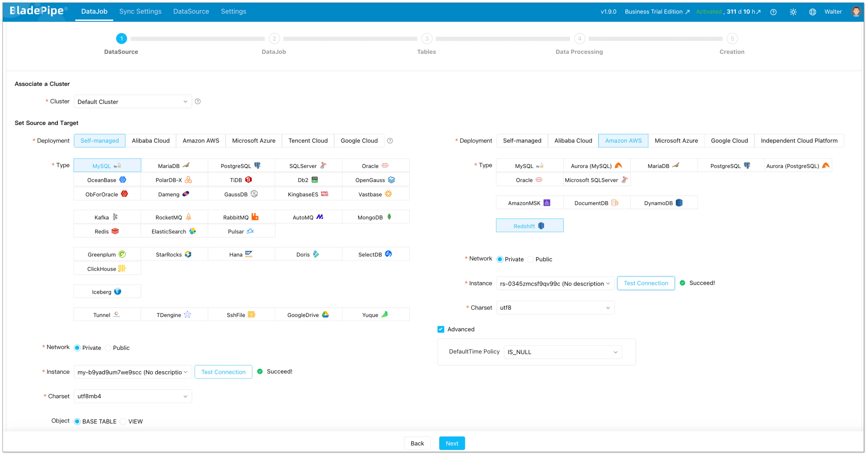Select Microsoft Azure source deployment tab
The width and height of the screenshot is (868, 456).
pyautogui.click(x=253, y=141)
